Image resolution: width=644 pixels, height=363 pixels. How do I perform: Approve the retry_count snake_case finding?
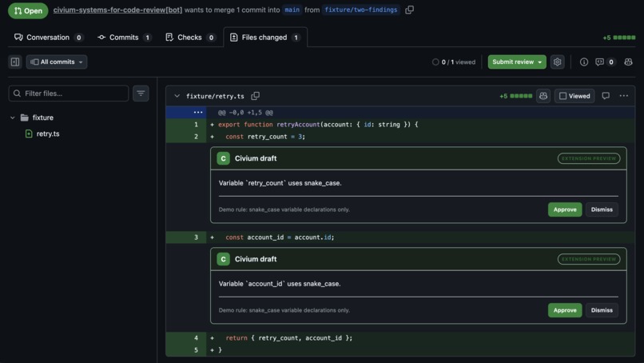pyautogui.click(x=565, y=209)
